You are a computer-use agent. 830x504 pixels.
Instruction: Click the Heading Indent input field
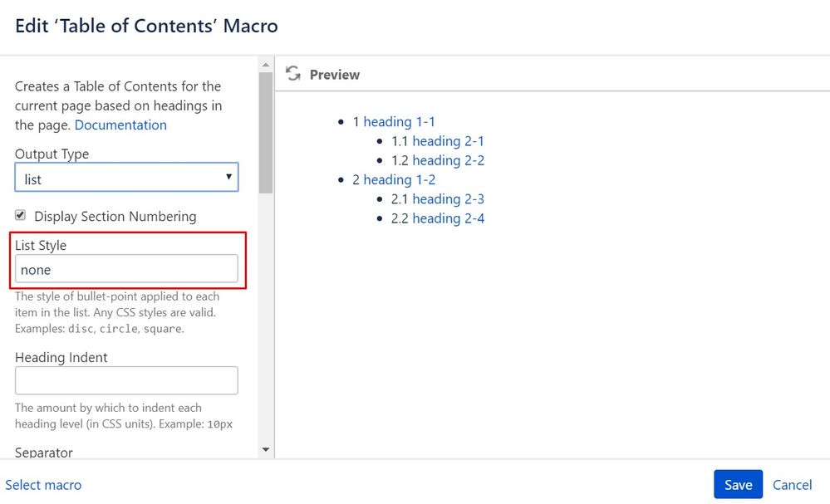click(126, 381)
